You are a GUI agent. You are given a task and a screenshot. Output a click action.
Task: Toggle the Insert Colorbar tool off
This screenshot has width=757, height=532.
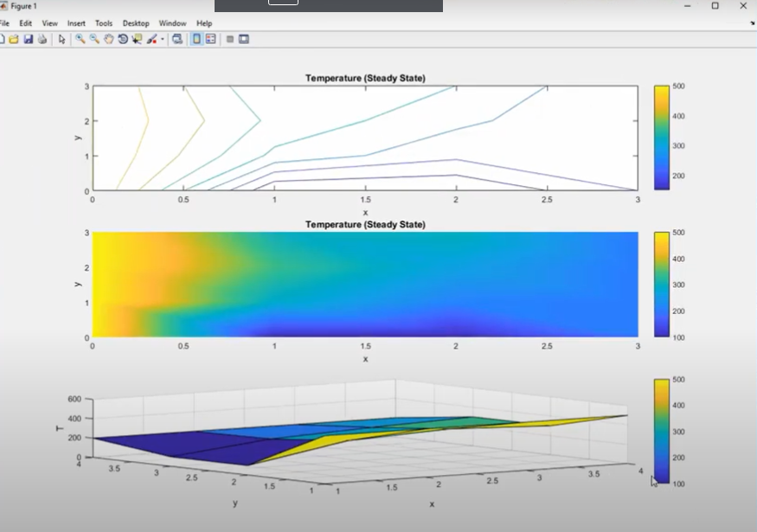197,38
